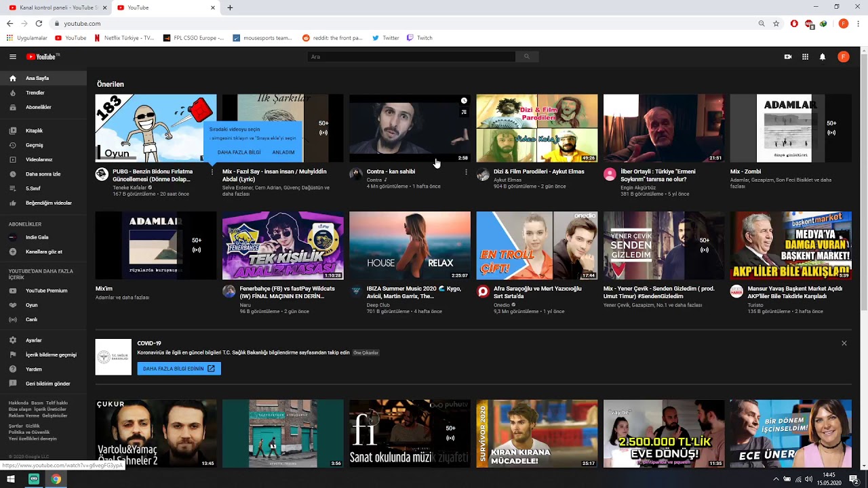The height and width of the screenshot is (488, 868).
Task: Open Mansur Yavaş Başkent Market title
Action: click(795, 292)
